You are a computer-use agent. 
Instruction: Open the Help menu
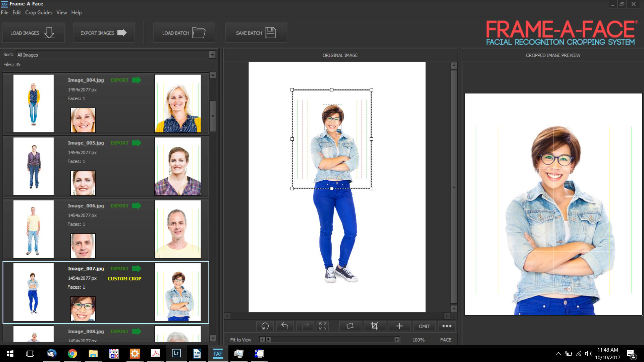coord(76,12)
